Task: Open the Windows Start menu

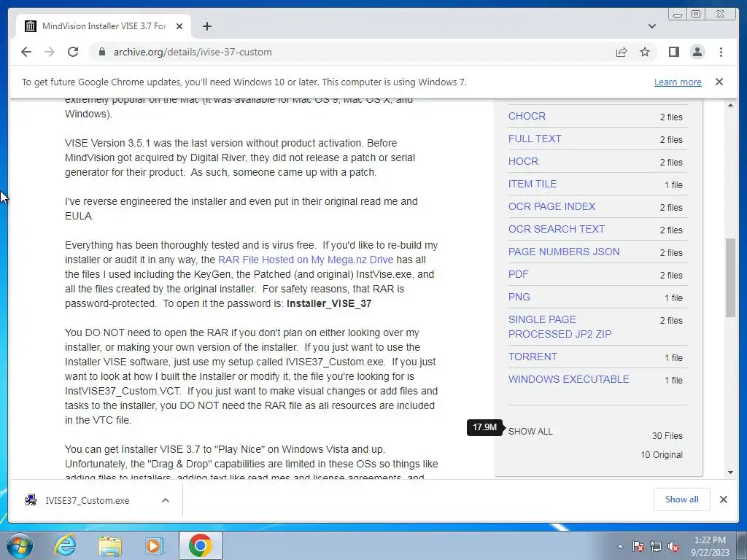Action: [20, 545]
